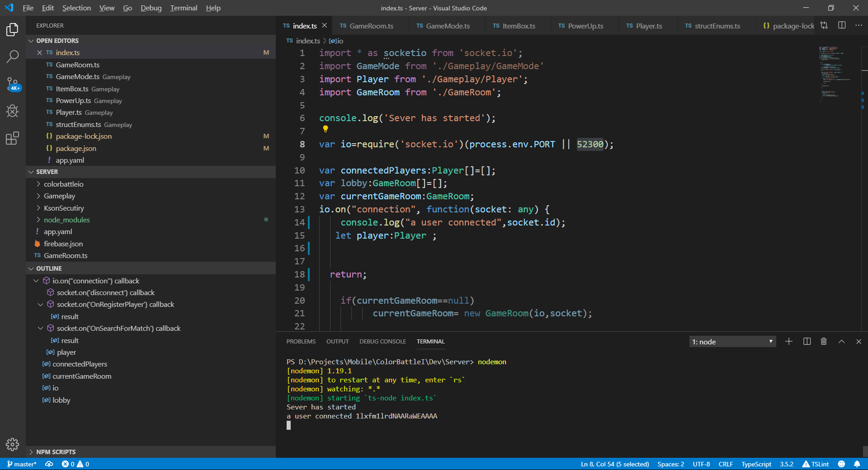Click the TypeScript language mode indicator
The height and width of the screenshot is (470, 868).
[756, 464]
